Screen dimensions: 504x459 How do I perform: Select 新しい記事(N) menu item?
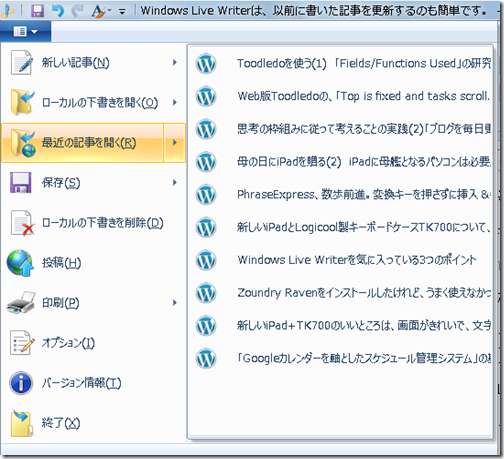(93, 62)
